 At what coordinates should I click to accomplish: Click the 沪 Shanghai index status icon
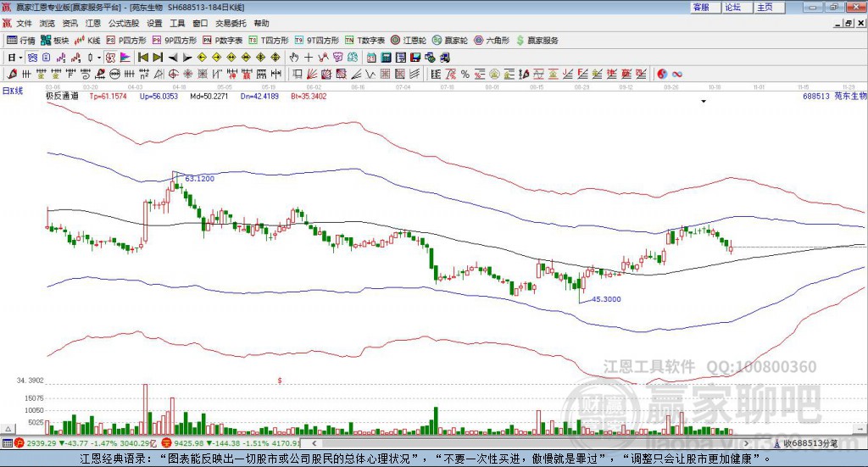19,443
